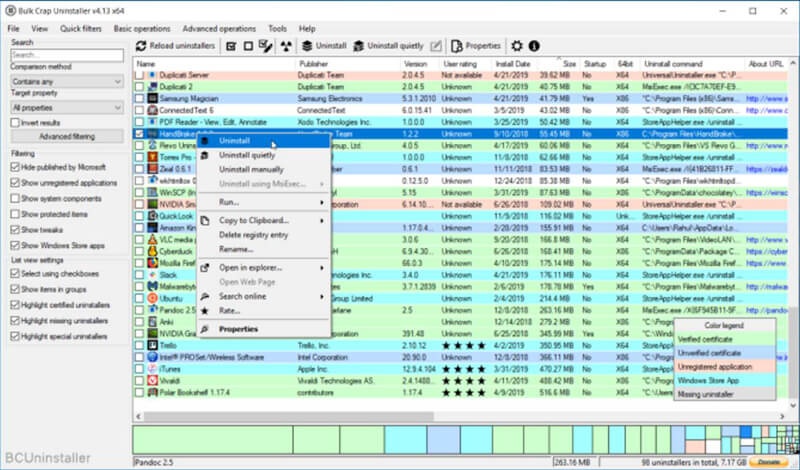Toggle Select using checkboxes option
Viewport: 800px width, 470px height.
pos(15,274)
